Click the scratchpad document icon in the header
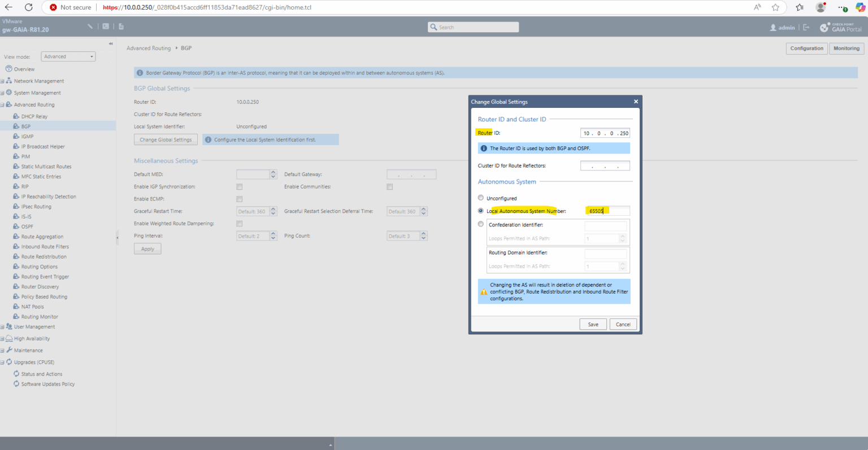Screen dimensions: 868x450 pyautogui.click(x=121, y=27)
